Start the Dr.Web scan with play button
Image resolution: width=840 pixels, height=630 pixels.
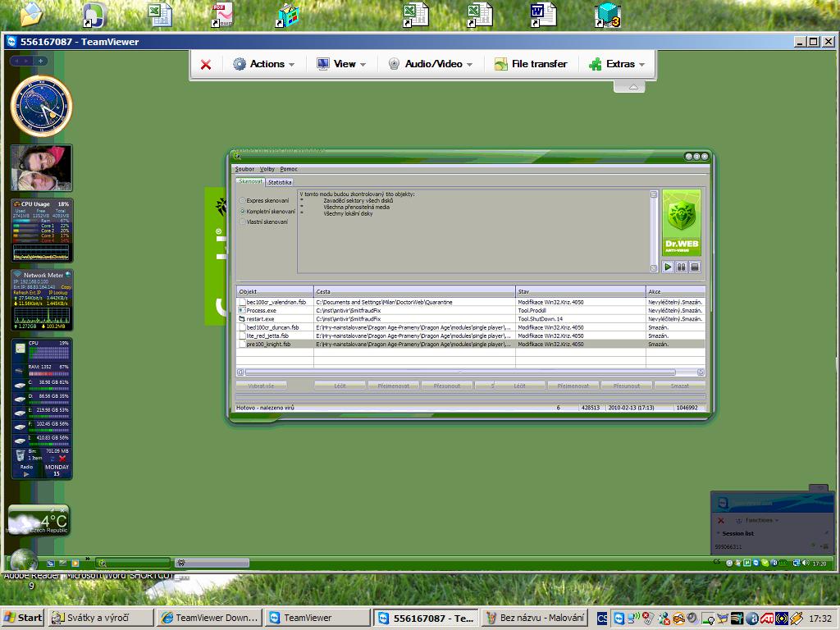pyautogui.click(x=668, y=267)
